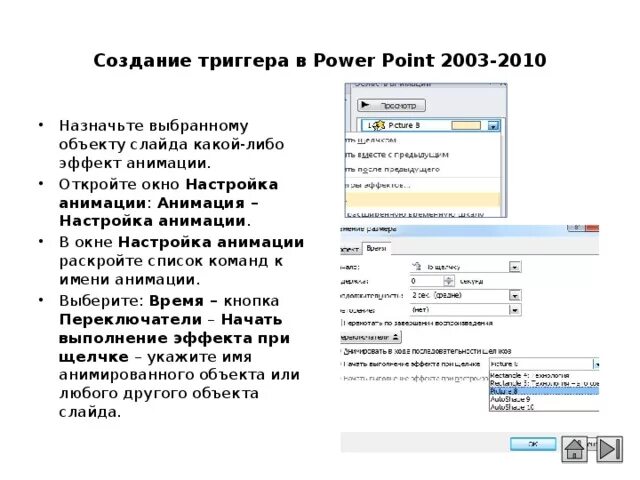Choose the advanced timeline menu item

click(x=422, y=213)
